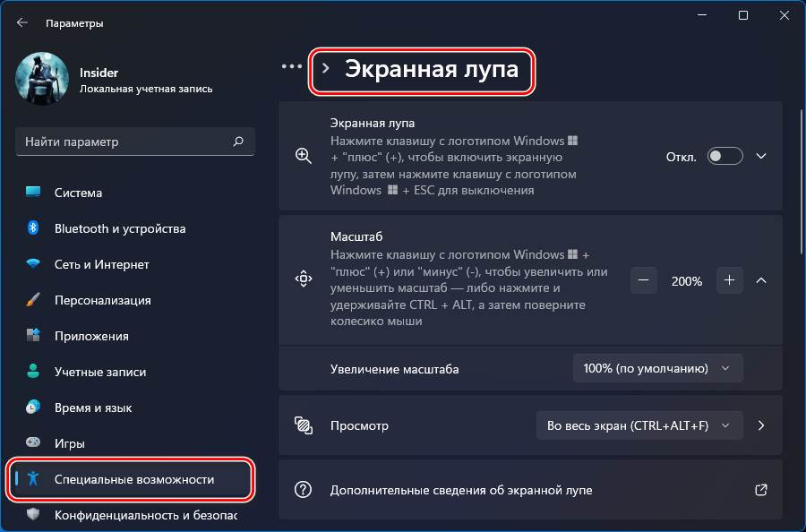
Task: Click the paintbrush icon for Персонализация
Action: point(33,300)
